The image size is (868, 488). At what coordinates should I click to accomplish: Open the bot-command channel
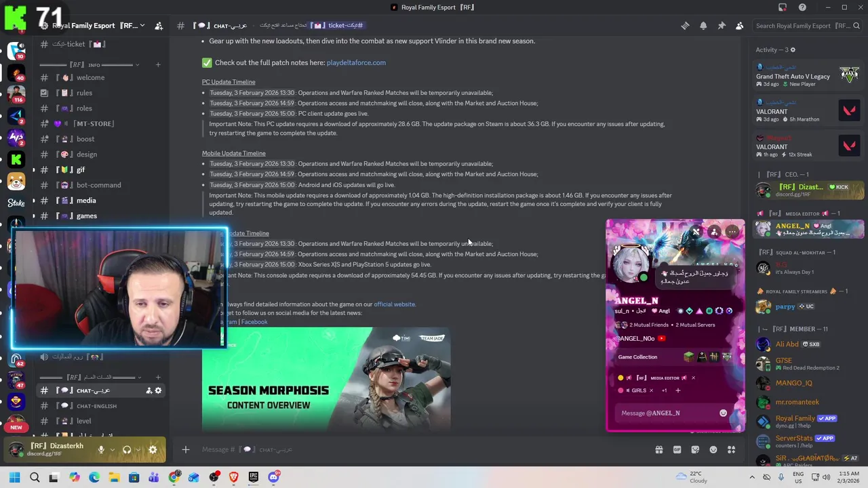pyautogui.click(x=102, y=185)
